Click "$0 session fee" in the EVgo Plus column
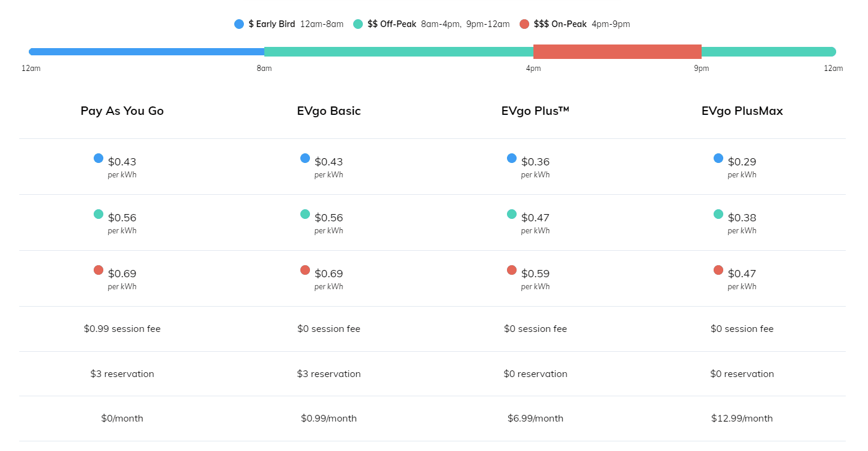The width and height of the screenshot is (868, 451). [536, 329]
